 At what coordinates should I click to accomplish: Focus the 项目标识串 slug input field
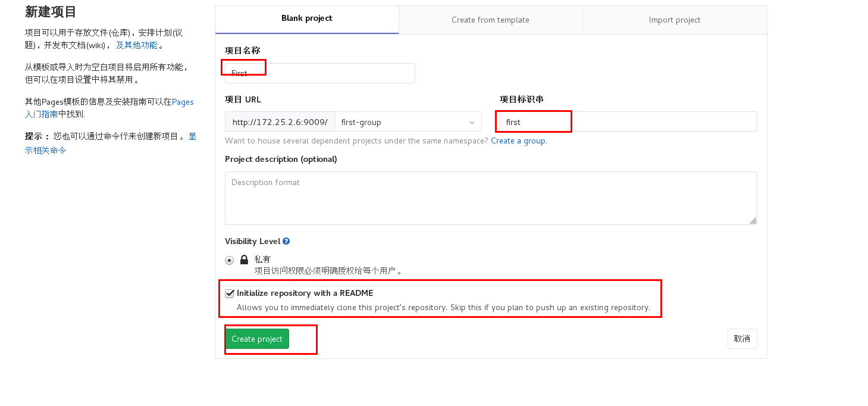tap(628, 121)
